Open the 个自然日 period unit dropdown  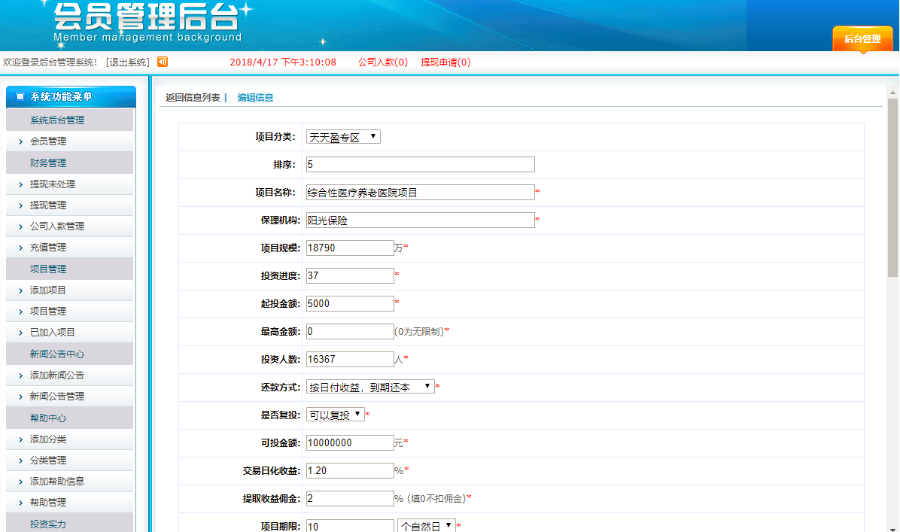[426, 525]
